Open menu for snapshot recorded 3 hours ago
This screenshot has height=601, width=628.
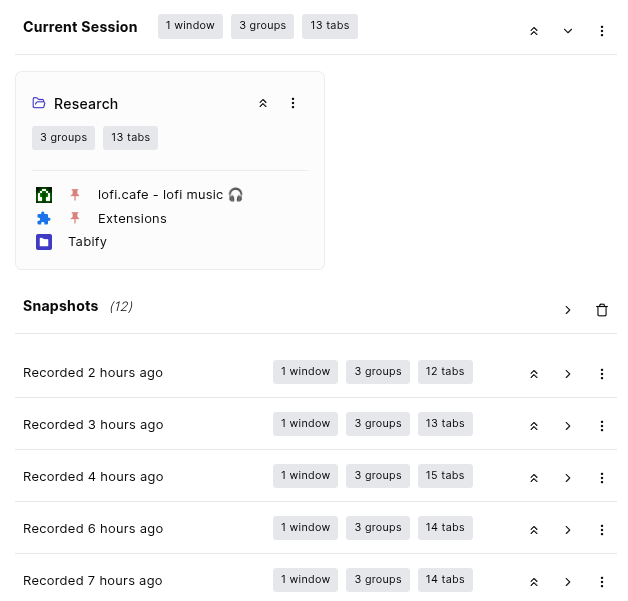[x=602, y=426]
